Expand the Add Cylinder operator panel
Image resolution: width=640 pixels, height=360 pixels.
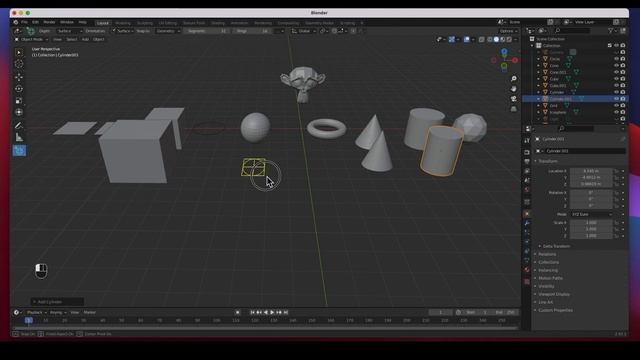57,302
